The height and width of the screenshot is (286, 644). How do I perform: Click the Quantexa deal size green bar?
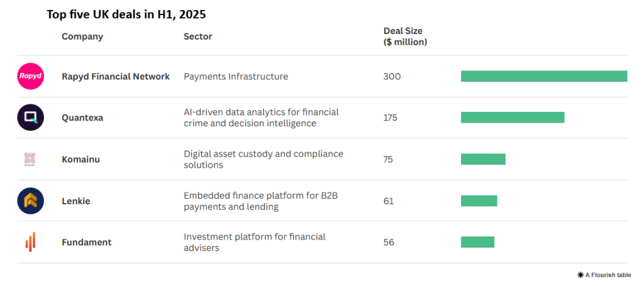[x=513, y=118]
